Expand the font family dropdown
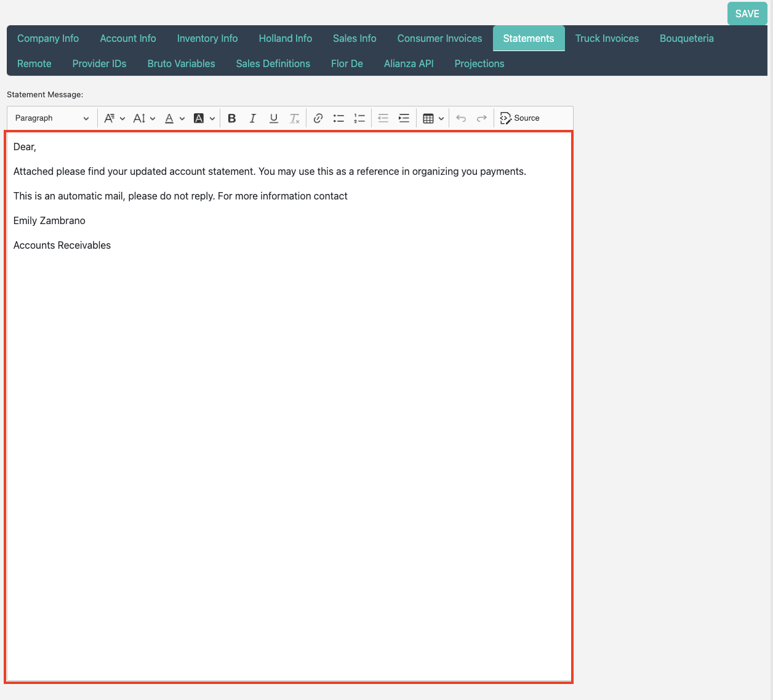 [x=114, y=118]
